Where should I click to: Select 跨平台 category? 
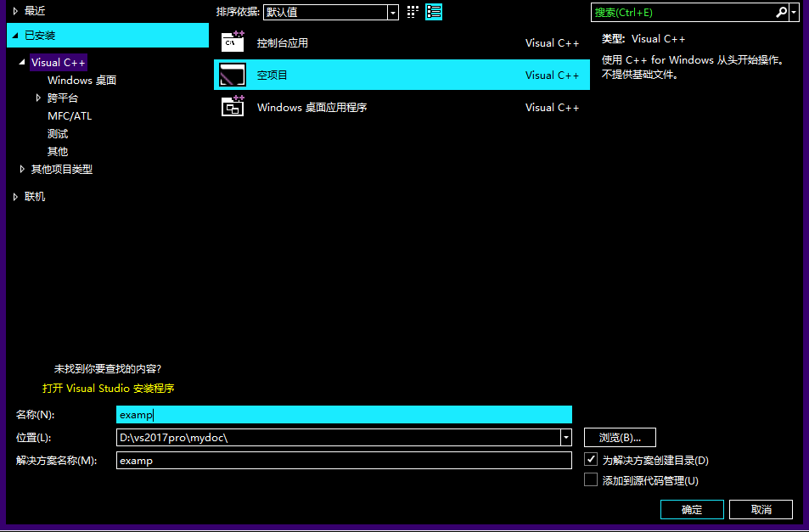pos(63,98)
